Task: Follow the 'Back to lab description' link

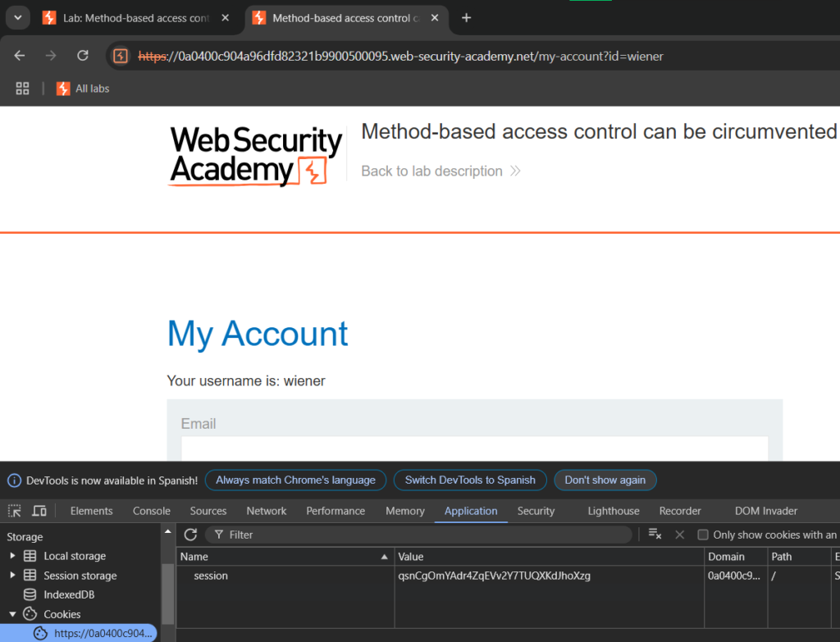Action: (x=441, y=171)
